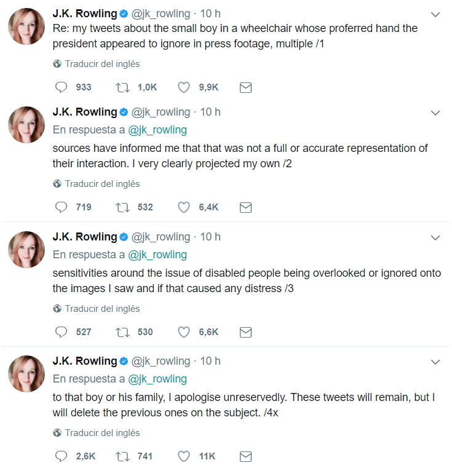Image resolution: width=452 pixels, height=476 pixels.
Task: Open J.K. Rowling avatar on the third tweet
Action: coord(26,249)
